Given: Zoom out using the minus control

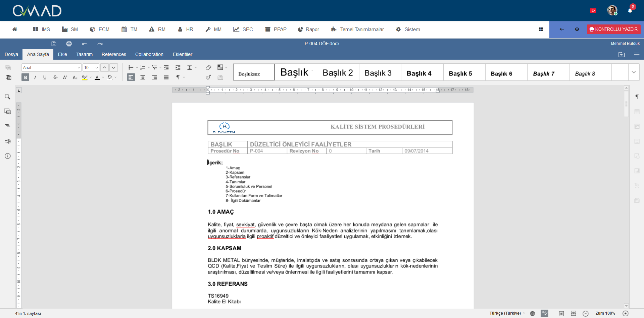Looking at the screenshot, I should (x=585, y=313).
